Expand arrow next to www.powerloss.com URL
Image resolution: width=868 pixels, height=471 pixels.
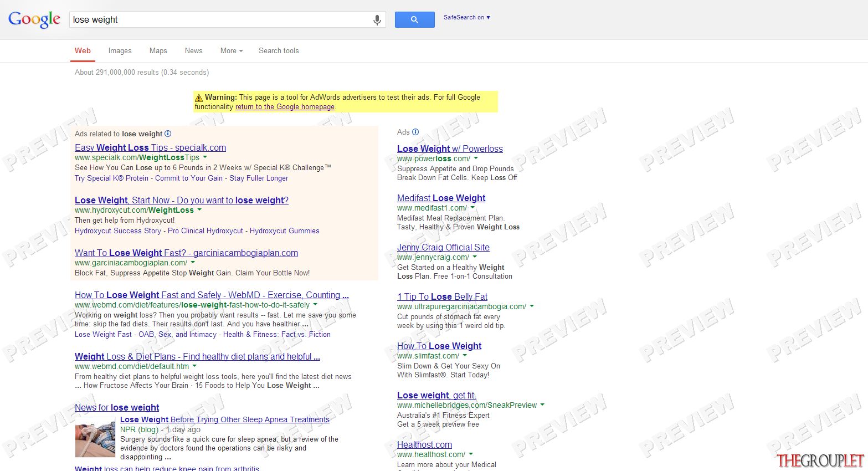coord(476,158)
